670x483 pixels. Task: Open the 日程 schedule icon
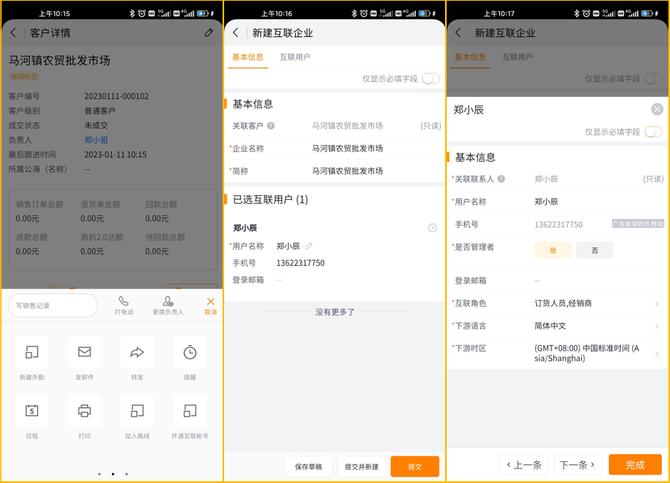(x=31, y=411)
